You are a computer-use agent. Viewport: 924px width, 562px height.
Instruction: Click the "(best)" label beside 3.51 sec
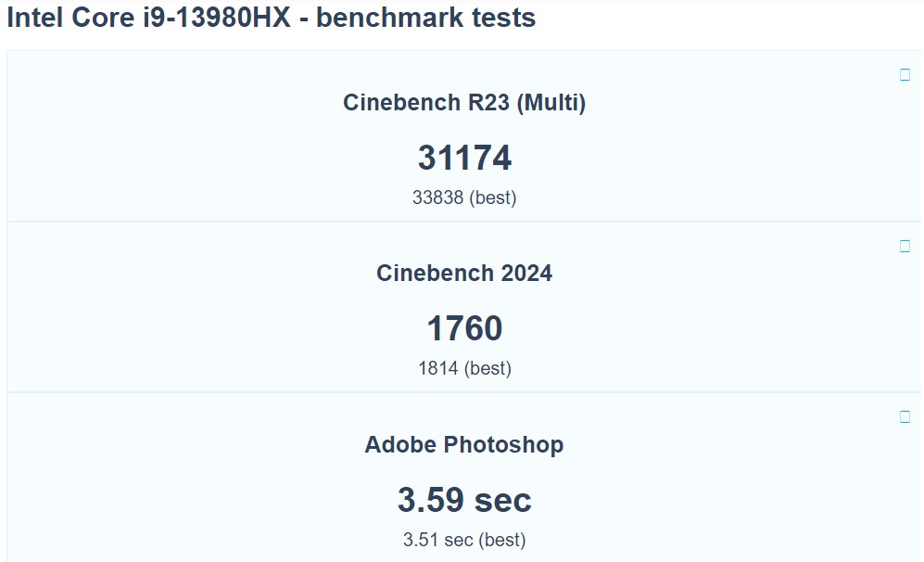pos(501,539)
